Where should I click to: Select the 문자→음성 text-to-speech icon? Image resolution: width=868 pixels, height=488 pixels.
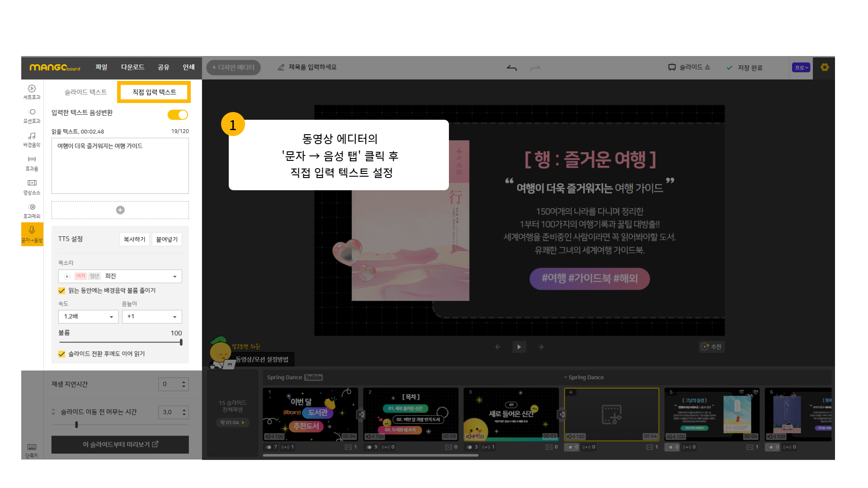click(x=32, y=234)
